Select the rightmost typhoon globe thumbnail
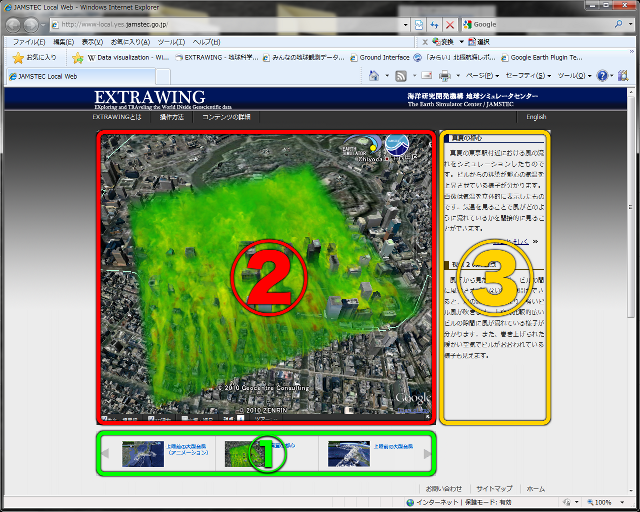 [x=349, y=454]
